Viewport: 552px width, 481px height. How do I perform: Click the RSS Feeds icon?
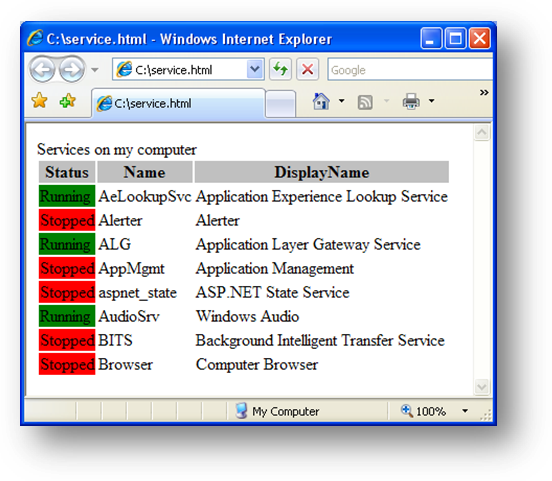point(365,102)
